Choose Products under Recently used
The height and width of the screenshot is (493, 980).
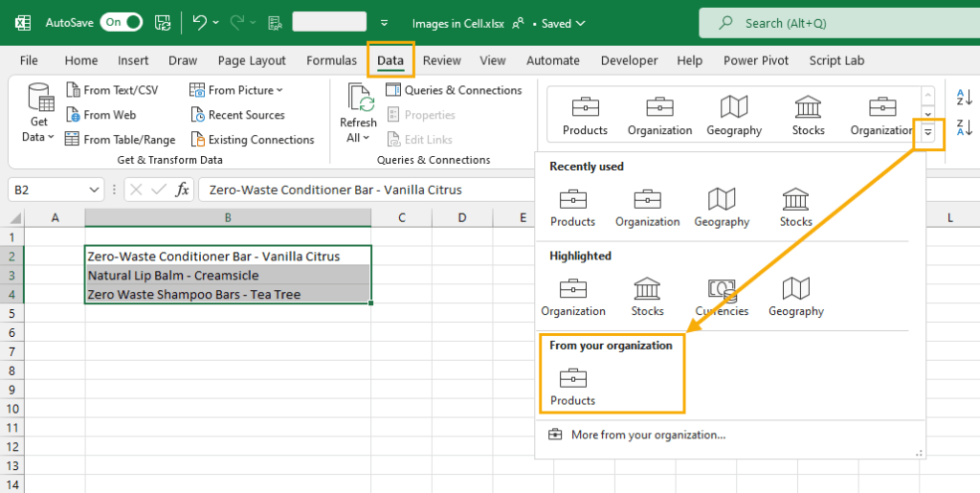(x=572, y=207)
